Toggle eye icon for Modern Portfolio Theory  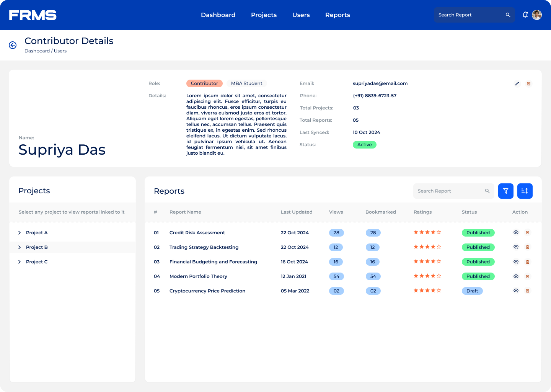tap(516, 276)
